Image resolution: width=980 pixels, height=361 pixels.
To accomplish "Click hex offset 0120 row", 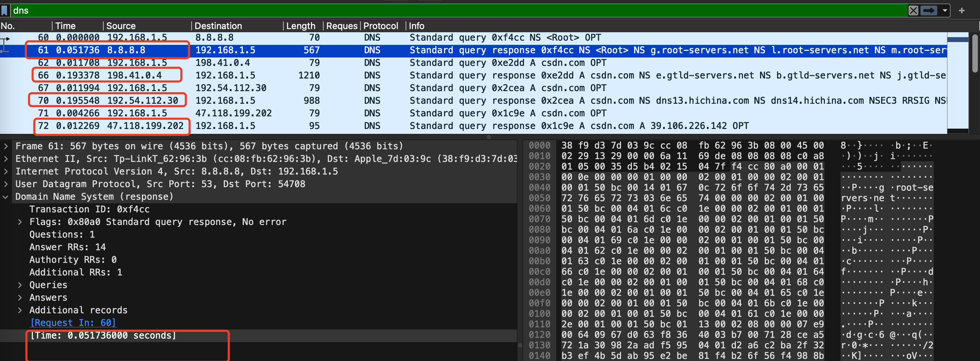I will (539, 335).
